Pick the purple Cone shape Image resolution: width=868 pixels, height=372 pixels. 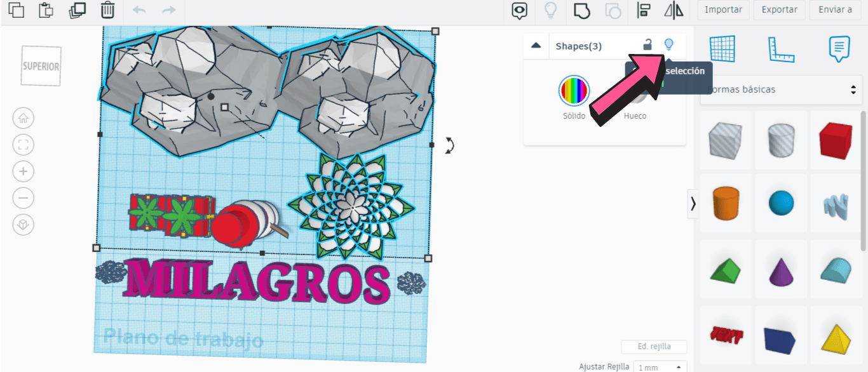[x=781, y=271]
